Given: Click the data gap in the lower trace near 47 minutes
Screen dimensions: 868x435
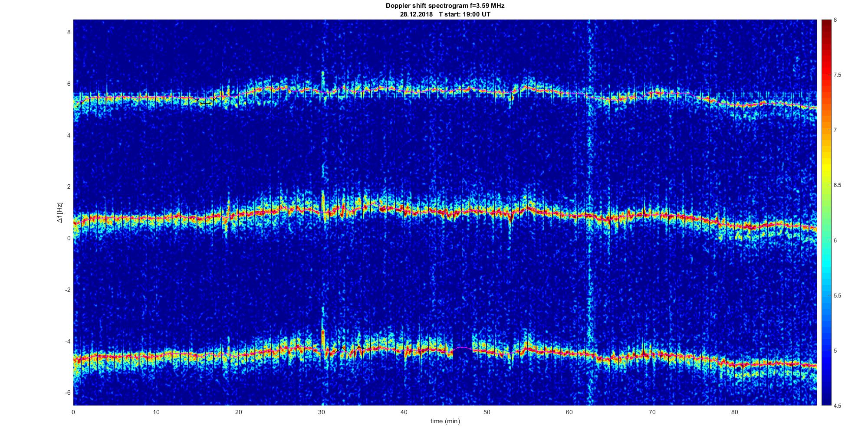Looking at the screenshot, I should [x=463, y=348].
